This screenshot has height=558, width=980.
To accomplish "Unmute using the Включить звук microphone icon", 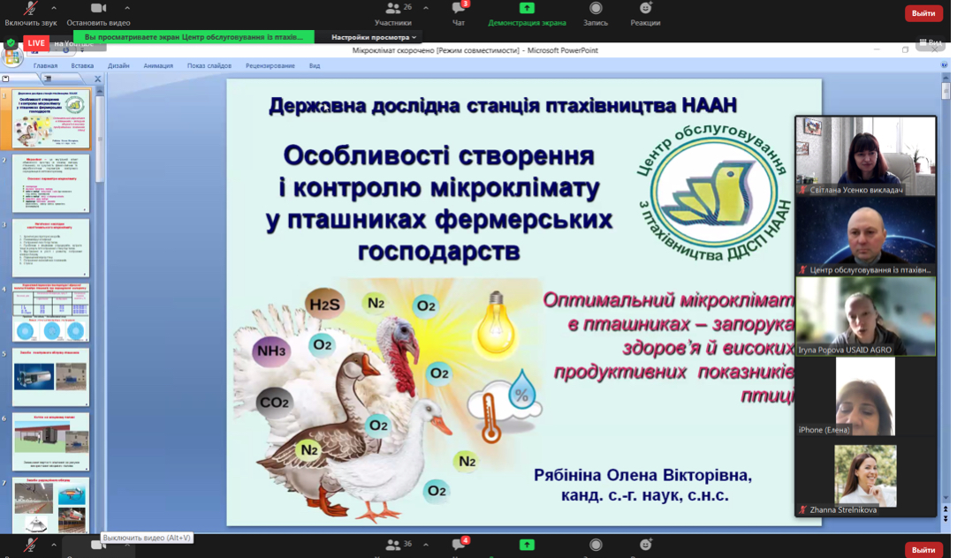I will click(30, 8).
